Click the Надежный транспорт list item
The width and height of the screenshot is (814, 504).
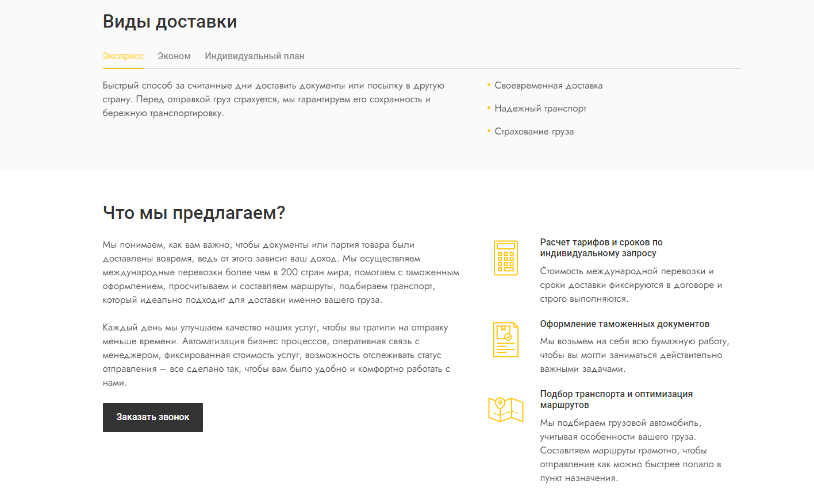[x=540, y=109]
